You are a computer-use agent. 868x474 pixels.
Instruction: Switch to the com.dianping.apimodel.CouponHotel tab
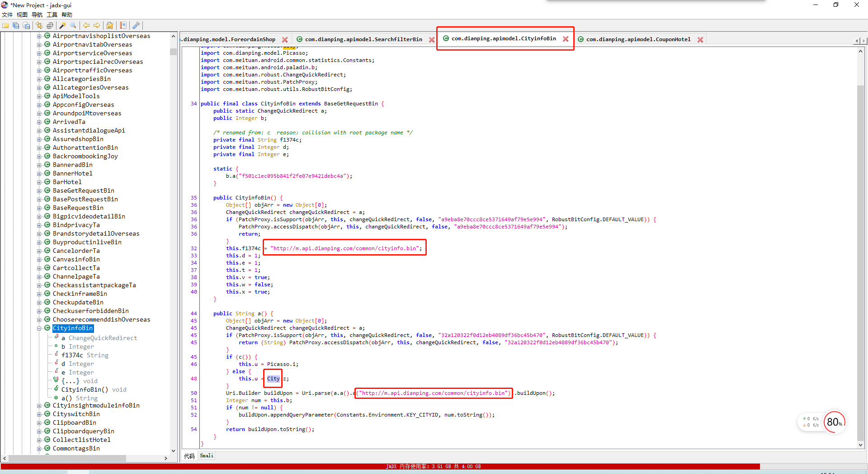click(638, 39)
